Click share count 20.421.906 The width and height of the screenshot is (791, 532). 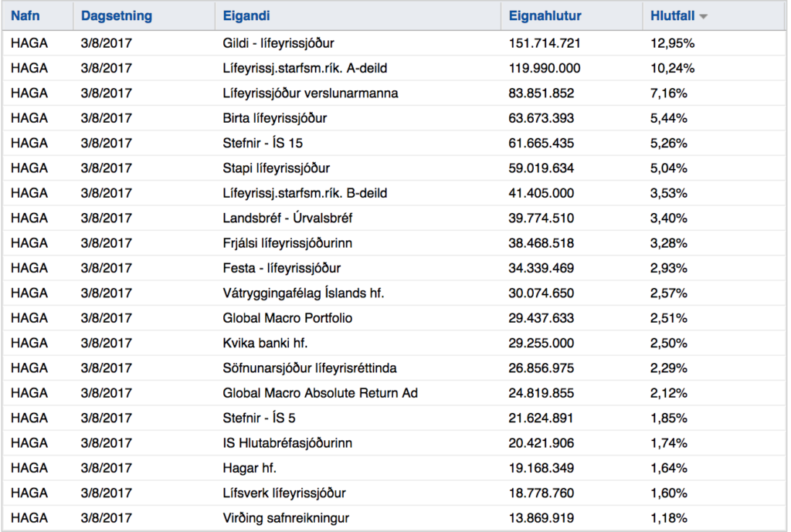(541, 443)
